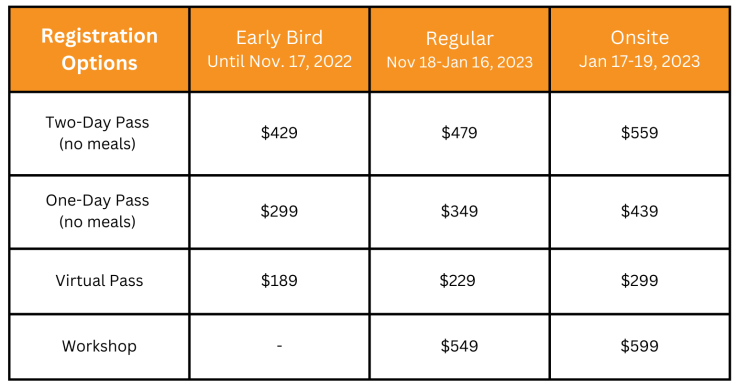Click the Virtual Pass row label
The image size is (737, 385).
[x=99, y=281]
